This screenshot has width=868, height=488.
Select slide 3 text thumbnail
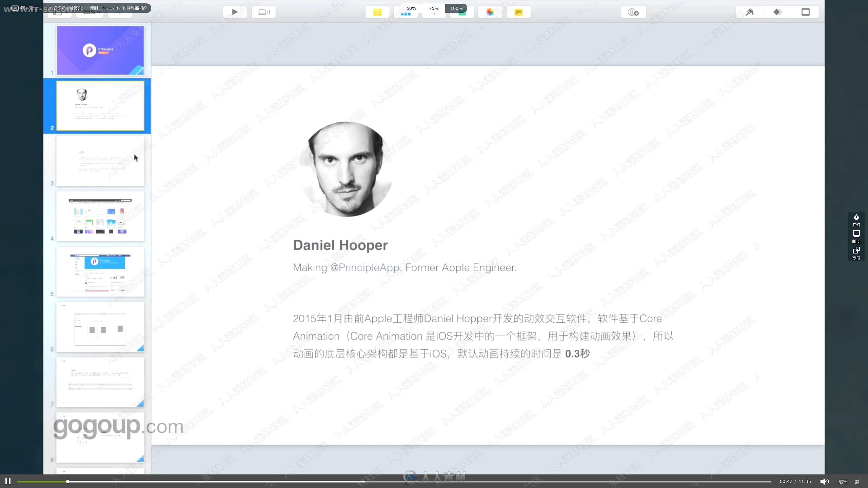pyautogui.click(x=100, y=161)
